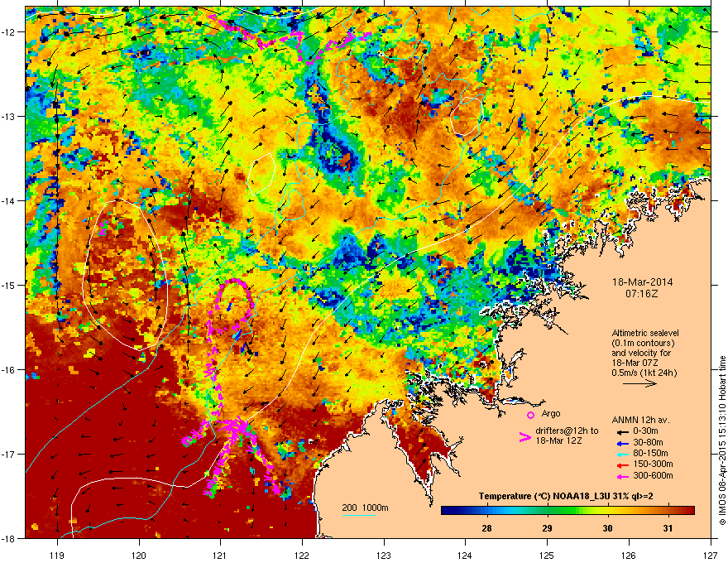The image size is (728, 563).
Task: Click the magenta drifters arrowhead legend symbol
Action: coord(524,437)
